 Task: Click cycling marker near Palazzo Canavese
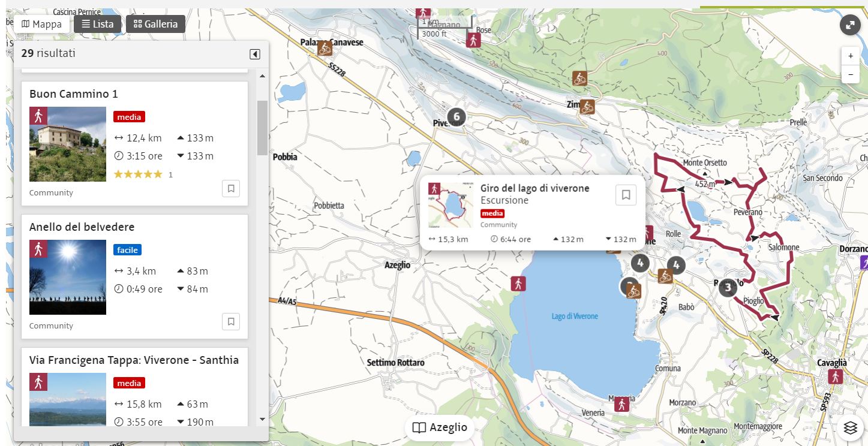click(x=325, y=48)
